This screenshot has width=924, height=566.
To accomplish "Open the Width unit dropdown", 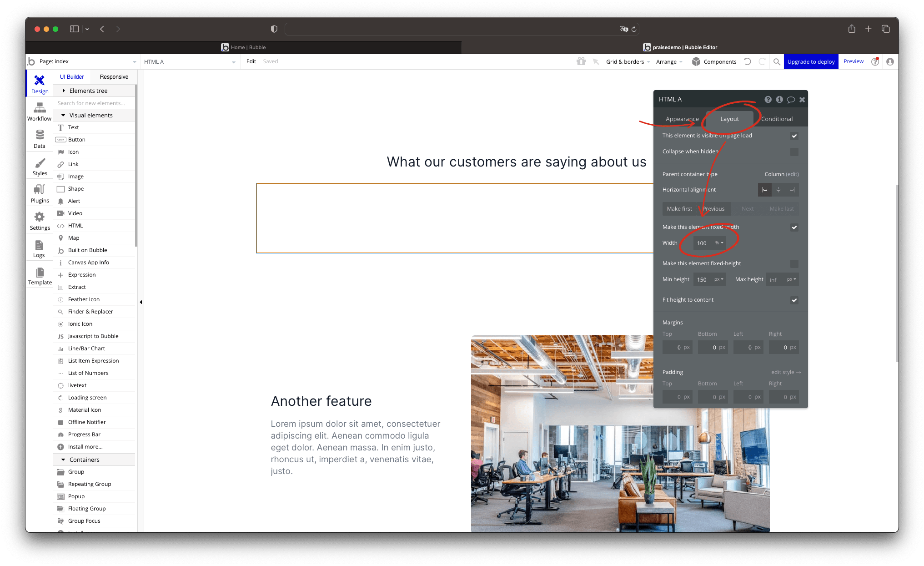I will tap(719, 243).
